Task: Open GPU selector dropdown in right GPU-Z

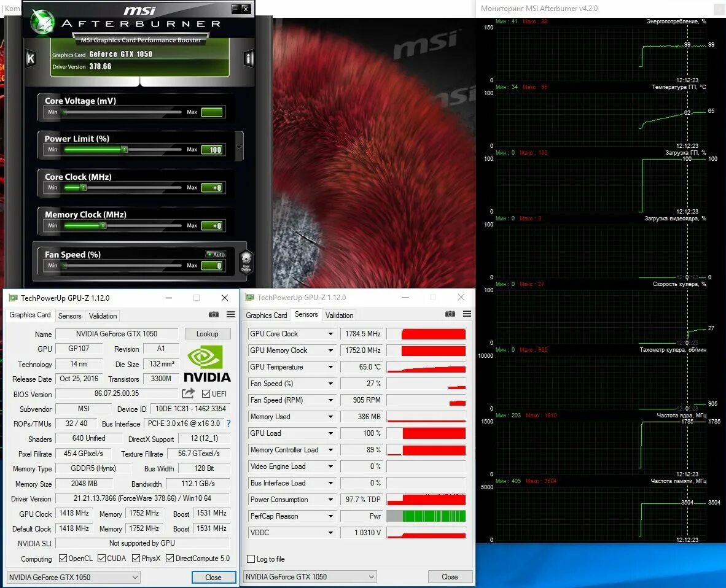Action: tap(310, 577)
